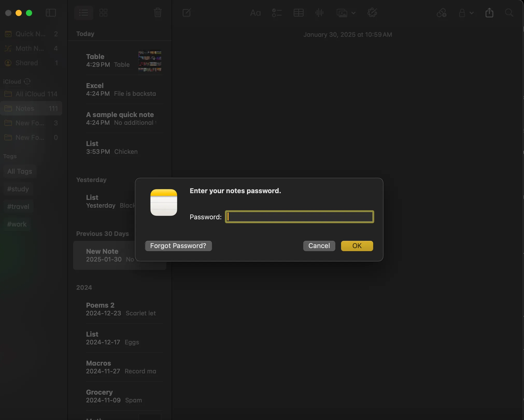Insert a checklist using the checklist icon

(x=277, y=13)
